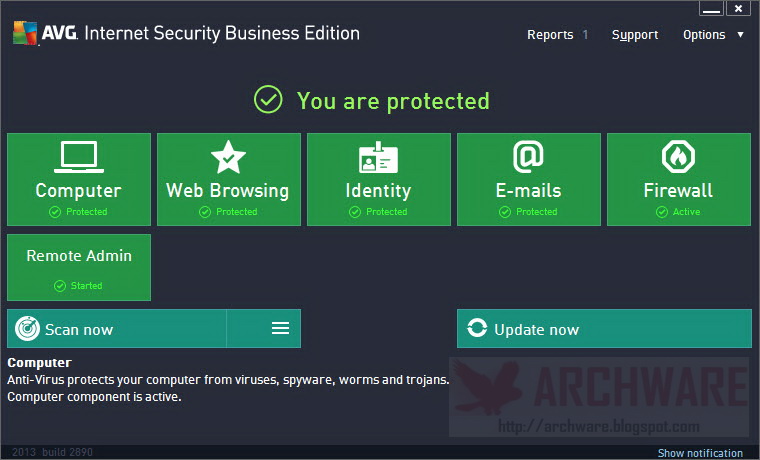
Task: Click the Show notification link
Action: pyautogui.click(x=700, y=453)
